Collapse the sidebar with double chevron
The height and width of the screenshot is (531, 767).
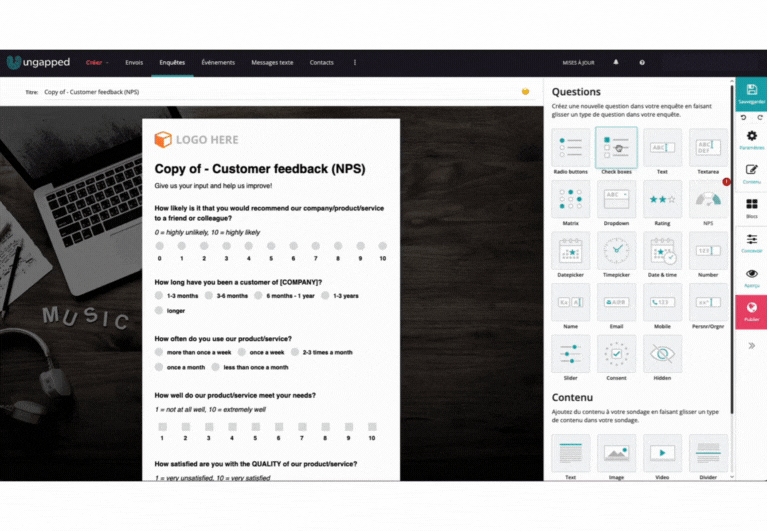click(x=751, y=346)
